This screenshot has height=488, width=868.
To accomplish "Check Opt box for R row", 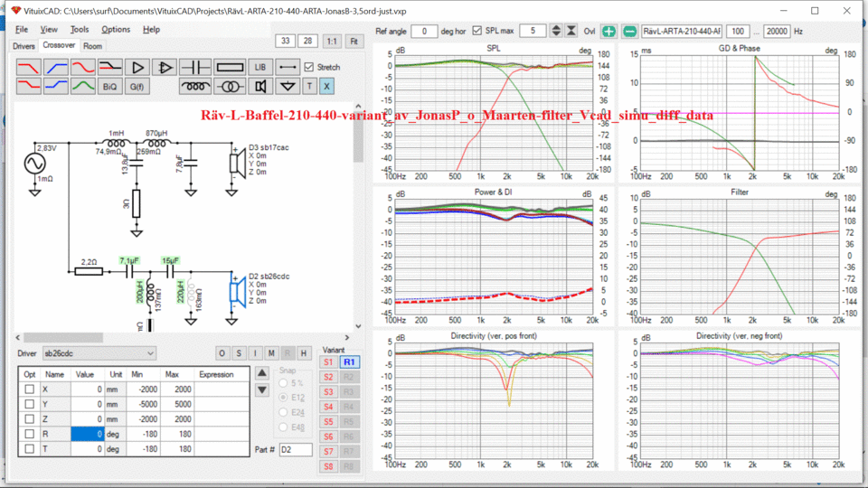I will point(29,435).
